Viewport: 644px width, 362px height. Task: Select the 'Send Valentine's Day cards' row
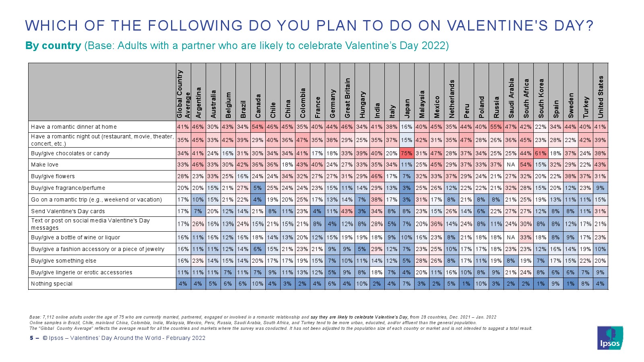pyautogui.click(x=318, y=211)
